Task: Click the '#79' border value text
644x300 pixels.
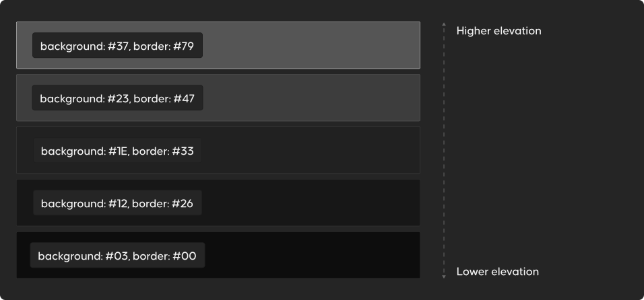Action: click(183, 46)
